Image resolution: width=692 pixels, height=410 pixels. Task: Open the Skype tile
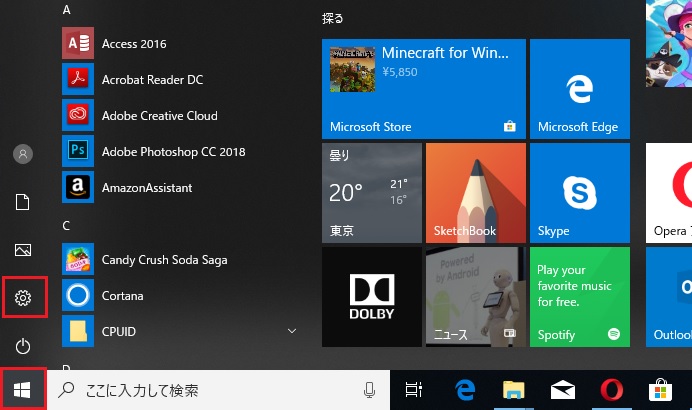pos(579,193)
